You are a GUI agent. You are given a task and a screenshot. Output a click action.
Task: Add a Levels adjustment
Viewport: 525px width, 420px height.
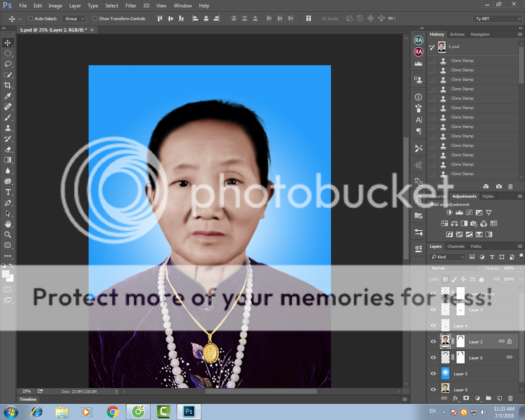point(459,212)
